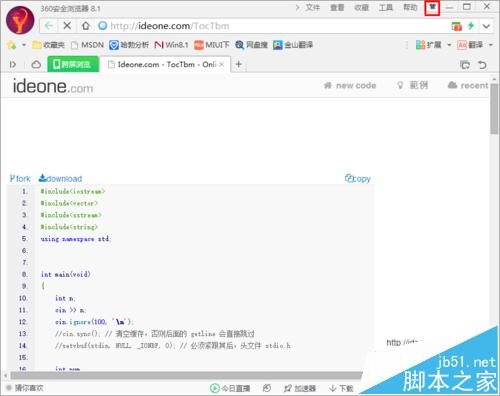
Task: Open the 查看 menu
Action: (x=337, y=7)
